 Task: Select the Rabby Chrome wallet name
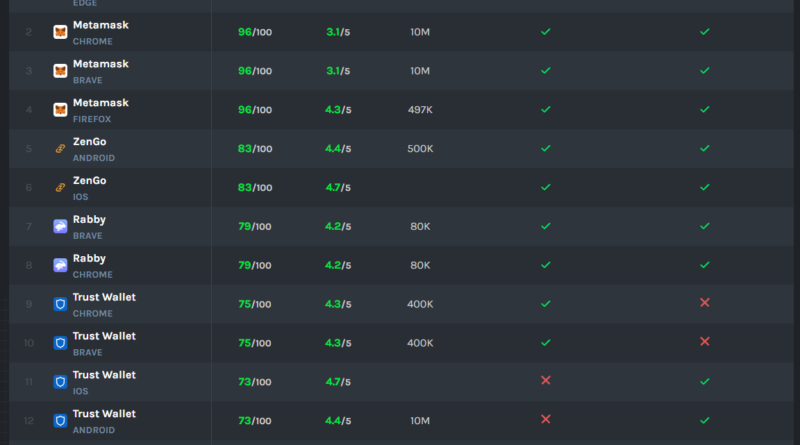89,258
